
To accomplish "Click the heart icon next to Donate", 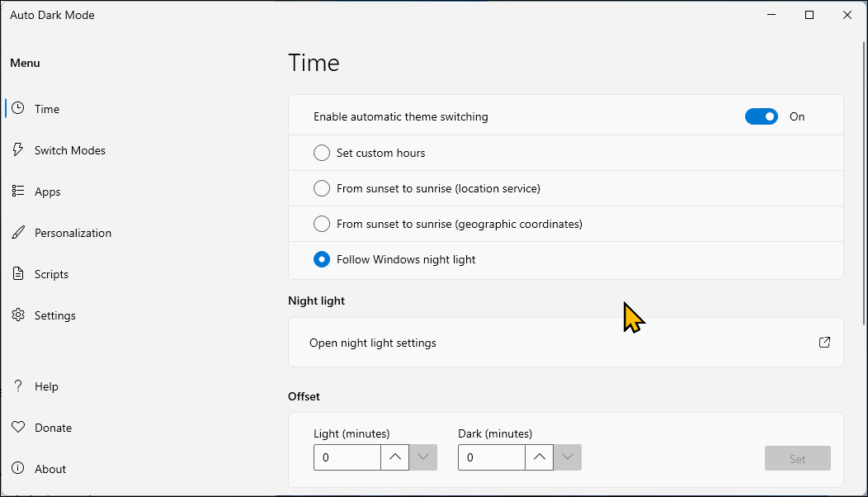I will tap(17, 428).
